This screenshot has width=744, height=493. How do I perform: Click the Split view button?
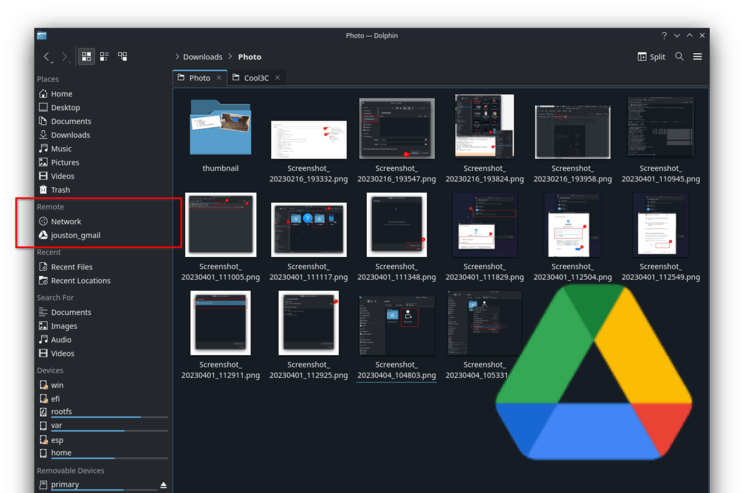pyautogui.click(x=650, y=57)
